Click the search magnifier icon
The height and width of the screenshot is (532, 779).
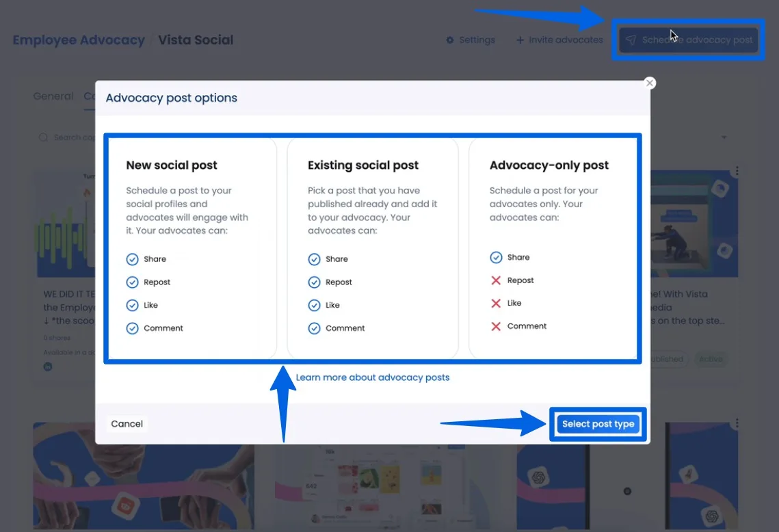(x=42, y=137)
